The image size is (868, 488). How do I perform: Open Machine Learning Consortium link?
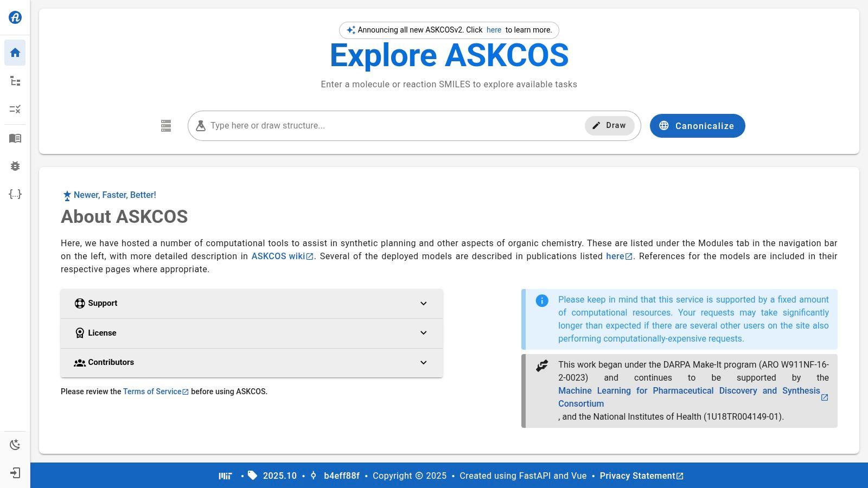click(x=693, y=397)
